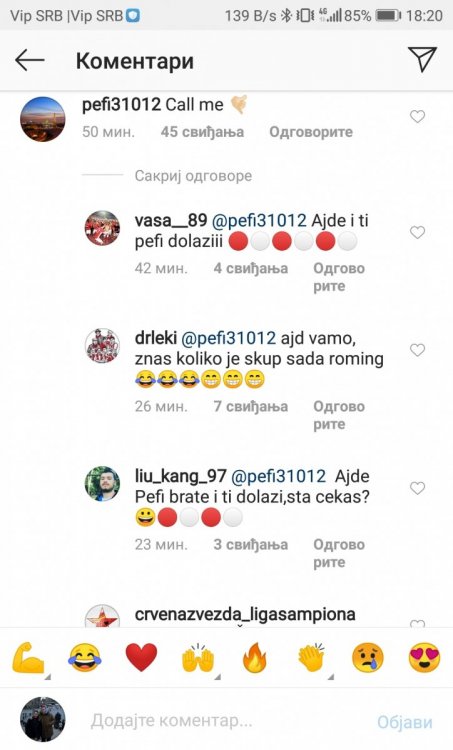Insert heart-eyes emoji
Screen dimensions: 453x750
click(x=424, y=658)
